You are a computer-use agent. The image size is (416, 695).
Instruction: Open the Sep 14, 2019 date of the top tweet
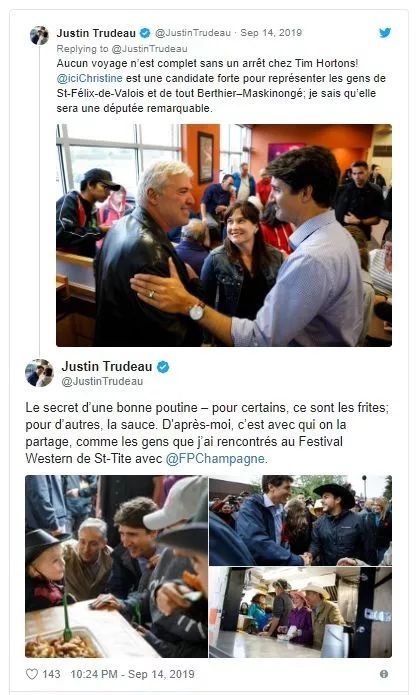point(271,33)
